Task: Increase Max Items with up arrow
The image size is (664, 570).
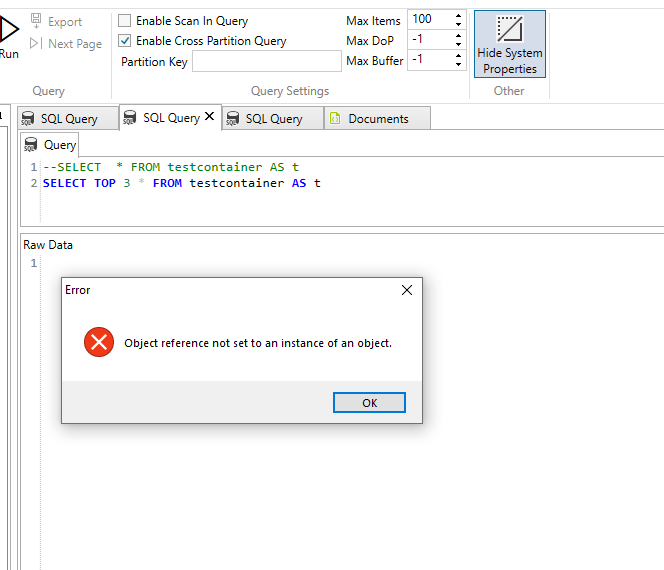Action: tap(458, 16)
